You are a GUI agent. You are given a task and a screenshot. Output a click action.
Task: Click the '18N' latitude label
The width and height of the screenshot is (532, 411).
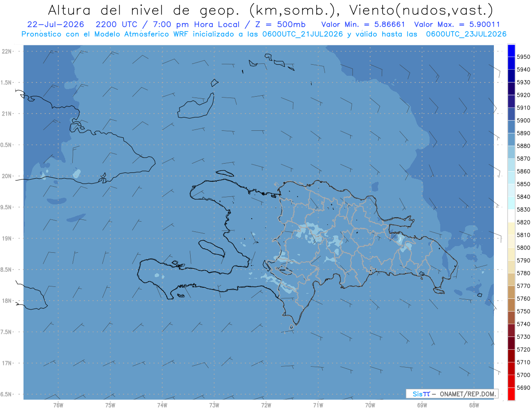tap(7, 301)
